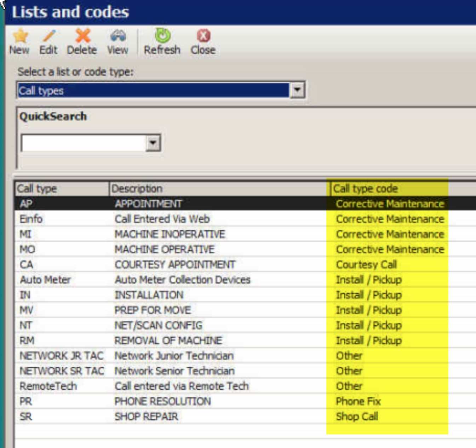Select the SR call type cell
The width and height of the screenshot is (476, 448).
(x=26, y=417)
